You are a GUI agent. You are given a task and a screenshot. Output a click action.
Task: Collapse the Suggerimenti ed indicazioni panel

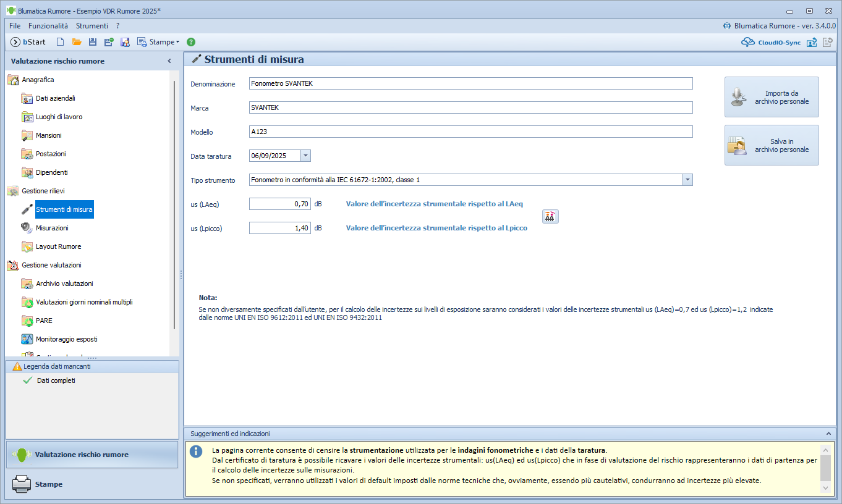828,434
